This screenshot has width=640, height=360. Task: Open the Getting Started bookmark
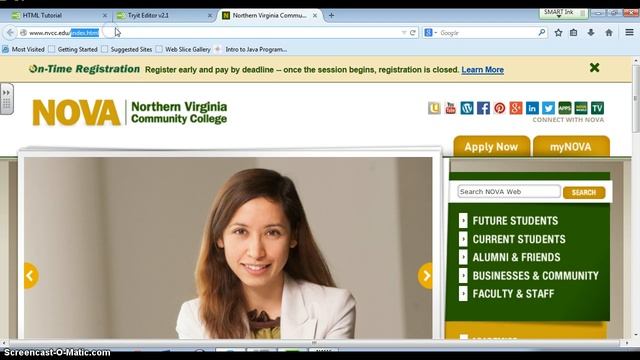(73, 49)
